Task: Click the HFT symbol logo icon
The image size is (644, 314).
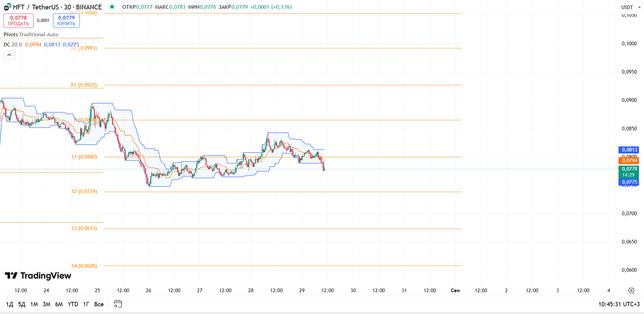Action: click(7, 7)
